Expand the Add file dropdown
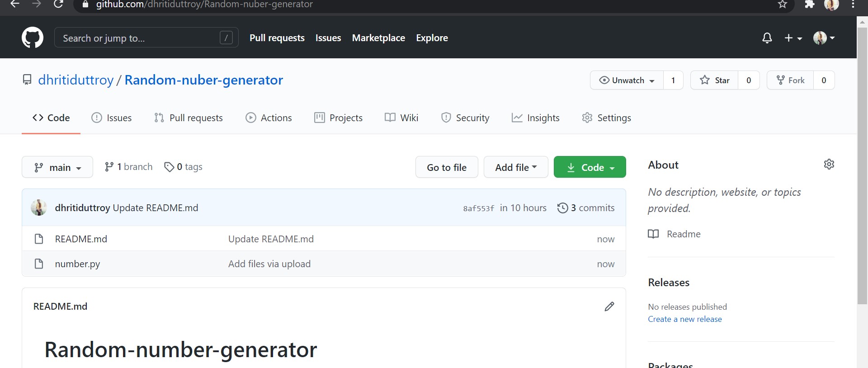Image resolution: width=868 pixels, height=368 pixels. [516, 167]
